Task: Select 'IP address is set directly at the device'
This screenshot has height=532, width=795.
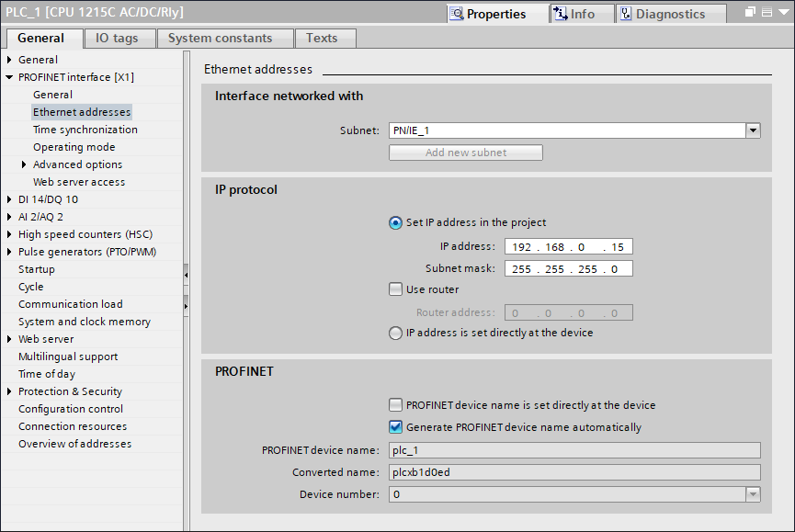Action: coord(396,334)
